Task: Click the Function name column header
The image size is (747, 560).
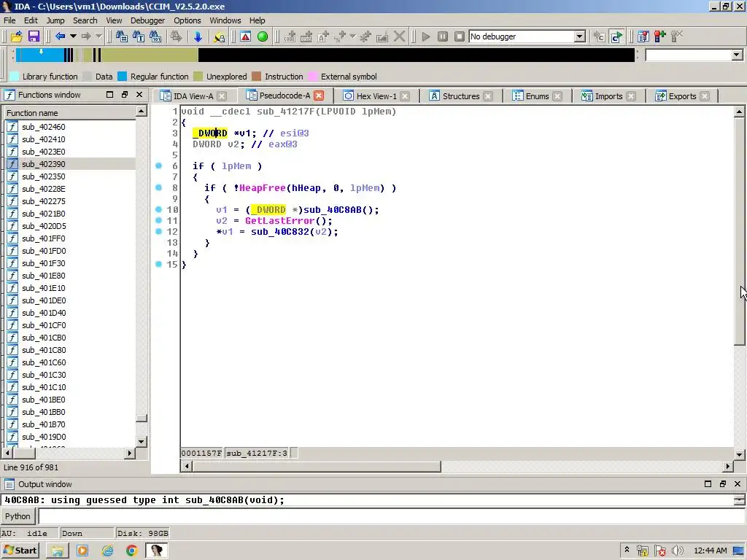Action: tap(69, 113)
